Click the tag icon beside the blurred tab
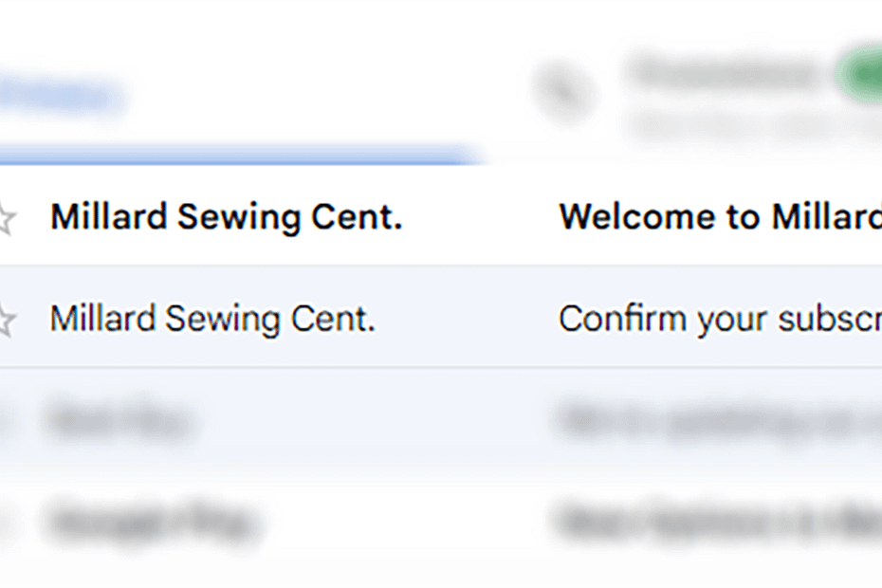This screenshot has width=882, height=588. tap(564, 92)
